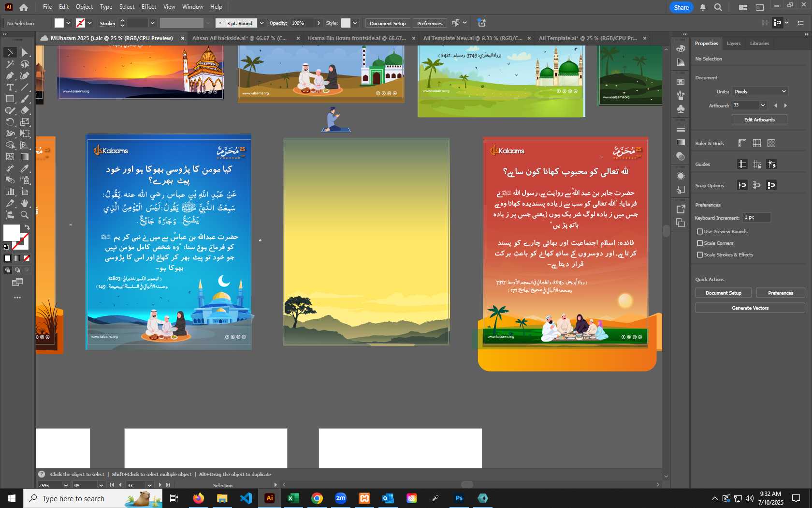Click the Share button

coord(681,7)
